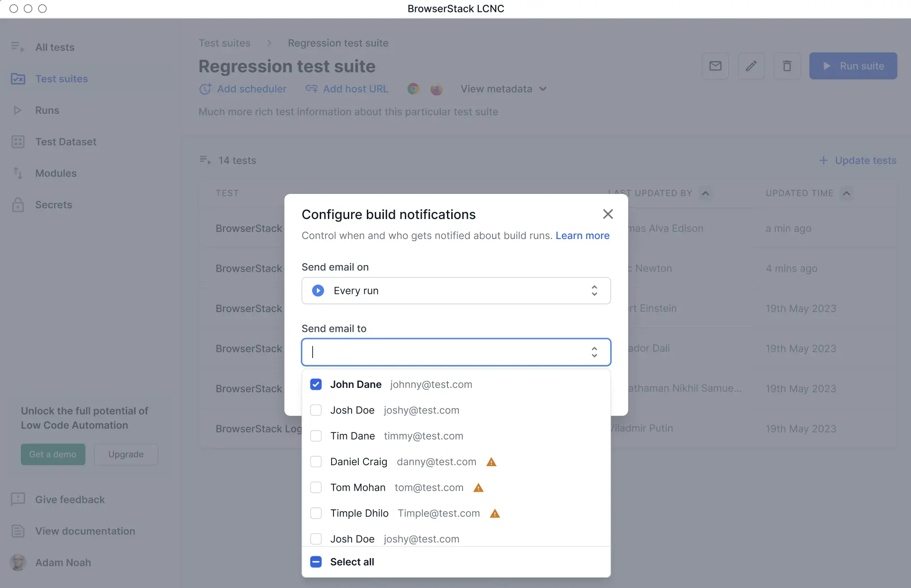The image size is (911, 588).
Task: Go to Test Dataset sidebar item
Action: [x=65, y=142]
